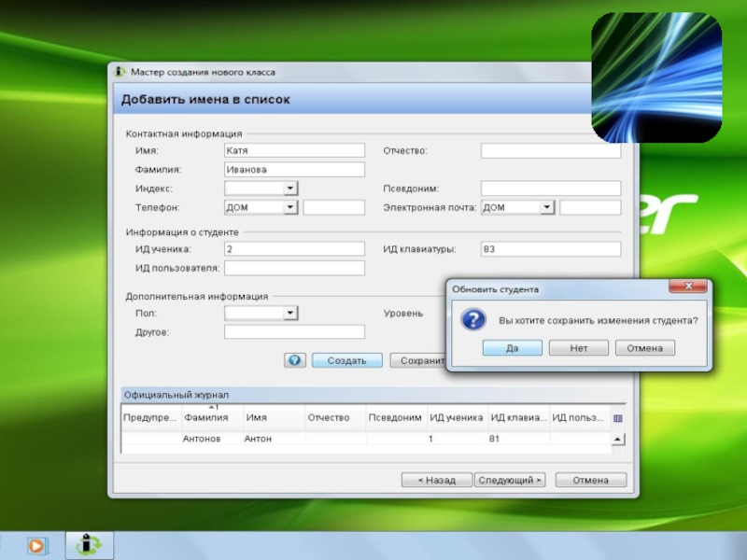Click the media player icon in taskbar

[36, 545]
